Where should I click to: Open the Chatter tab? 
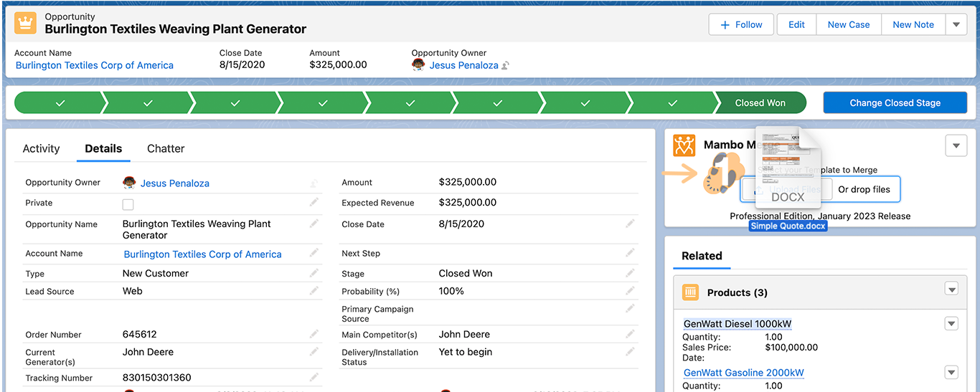[x=166, y=148]
